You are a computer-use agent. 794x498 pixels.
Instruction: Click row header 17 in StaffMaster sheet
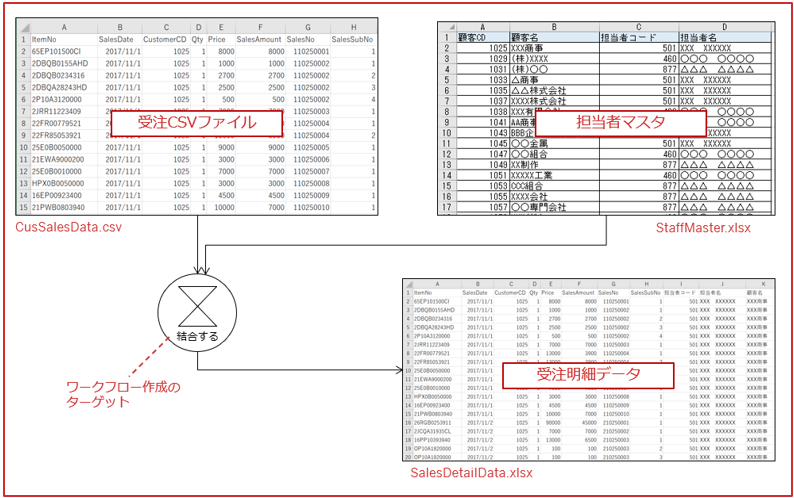[x=447, y=207]
